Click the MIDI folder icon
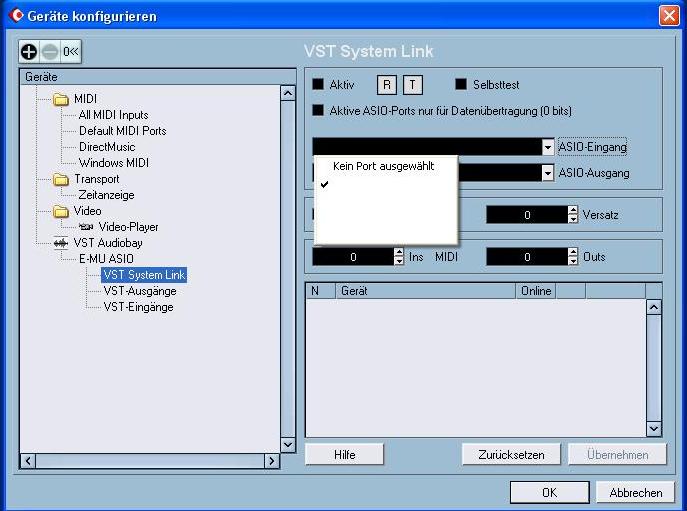Viewport: 687px width, 511px height. point(61,99)
